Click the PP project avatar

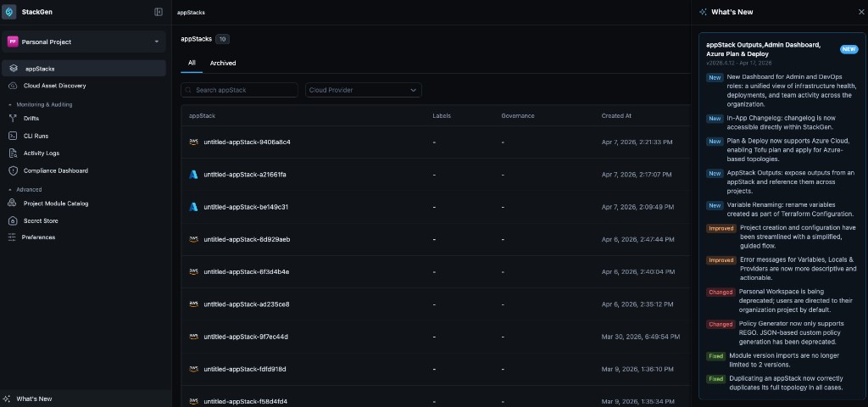click(12, 42)
